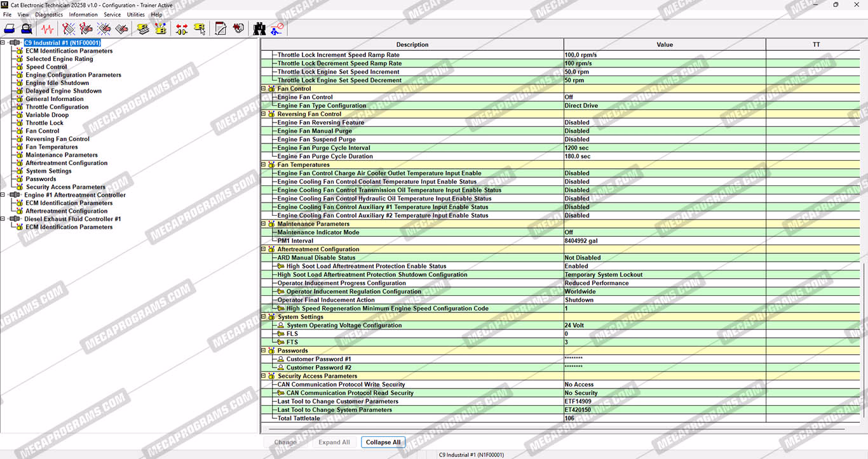Select Throttle Lock in the tree
The image size is (868, 459).
44,123
